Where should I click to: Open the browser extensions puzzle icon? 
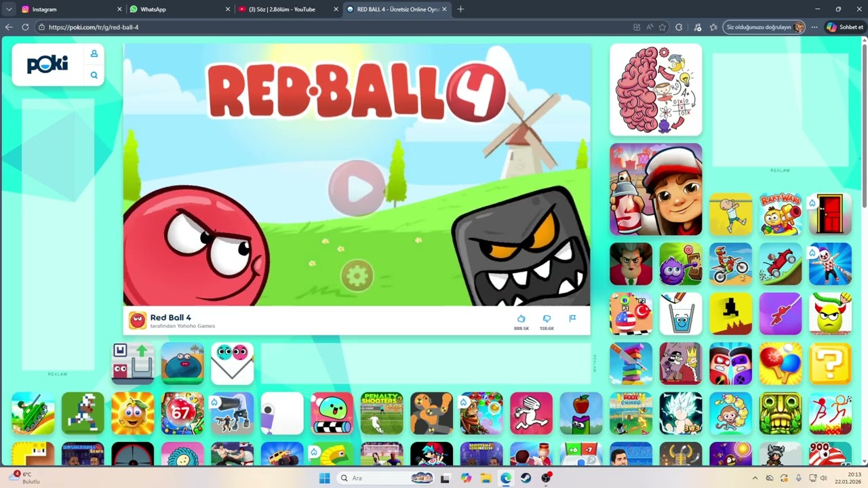tap(679, 27)
